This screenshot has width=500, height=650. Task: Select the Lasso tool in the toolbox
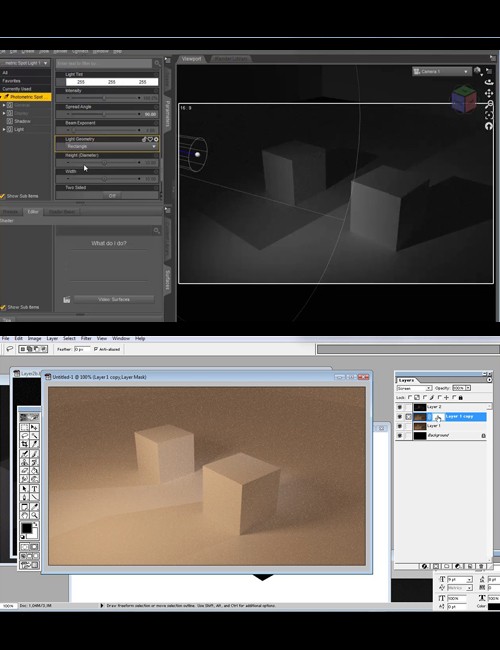click(24, 435)
